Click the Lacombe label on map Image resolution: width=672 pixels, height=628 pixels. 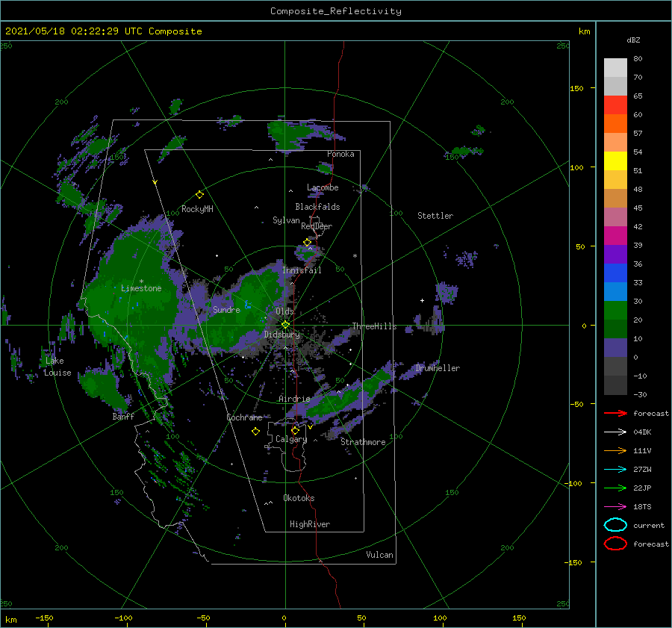323,187
